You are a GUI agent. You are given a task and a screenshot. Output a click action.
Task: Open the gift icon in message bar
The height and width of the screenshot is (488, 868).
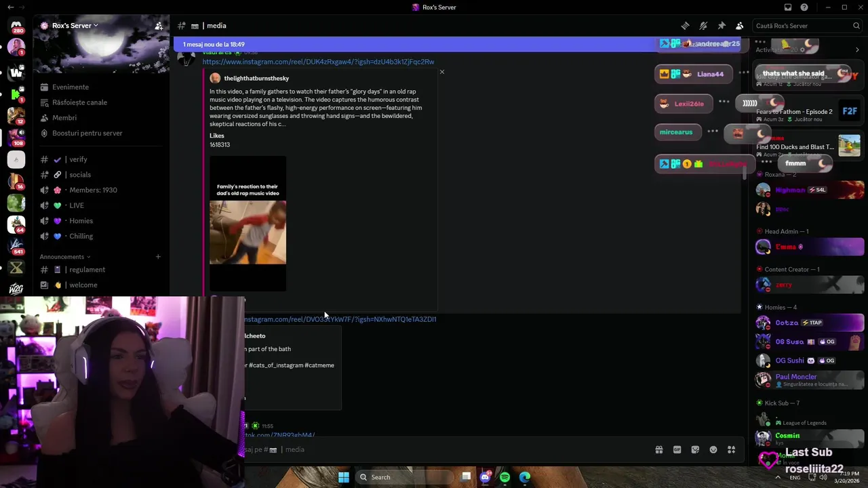658,449
